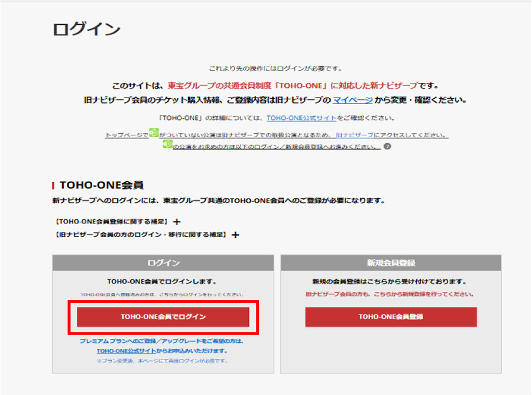Open the gray question mark help icon

tap(387, 146)
